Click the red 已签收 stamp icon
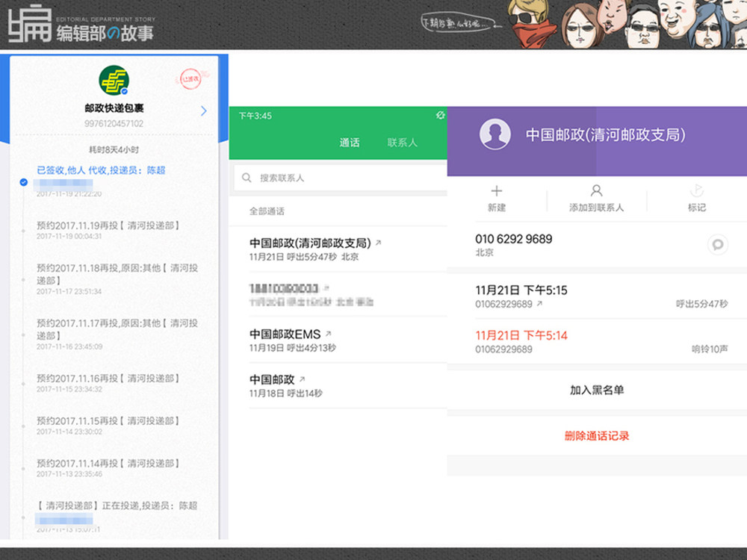This screenshot has height=560, width=747. 190,78
